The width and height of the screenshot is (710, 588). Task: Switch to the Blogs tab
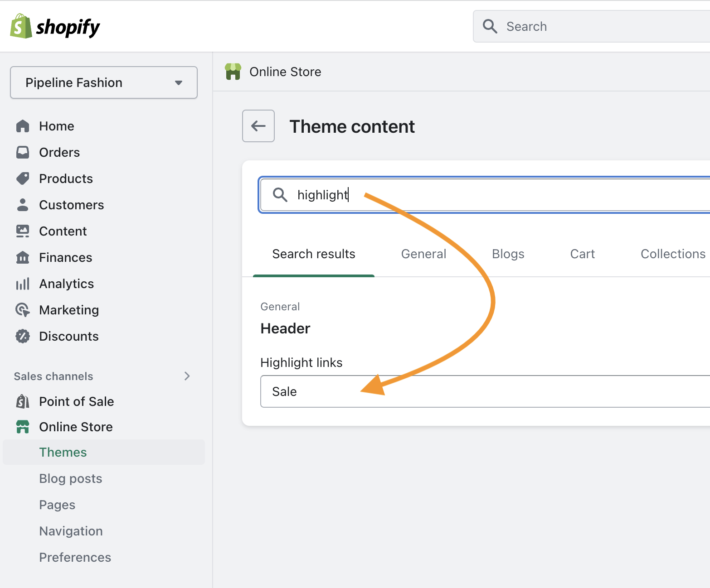[x=508, y=254]
